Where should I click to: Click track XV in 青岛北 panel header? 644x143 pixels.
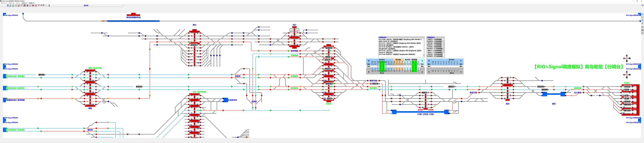381,62
